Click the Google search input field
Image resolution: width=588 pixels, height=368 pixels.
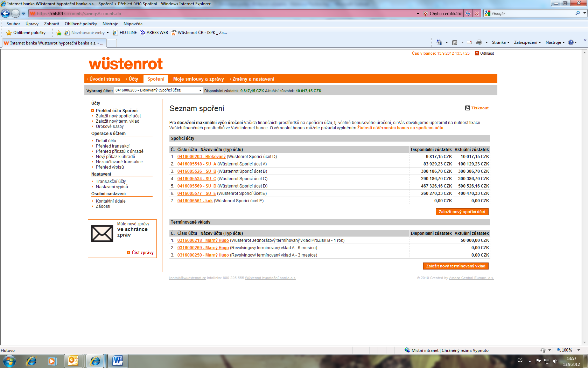pyautogui.click(x=532, y=14)
